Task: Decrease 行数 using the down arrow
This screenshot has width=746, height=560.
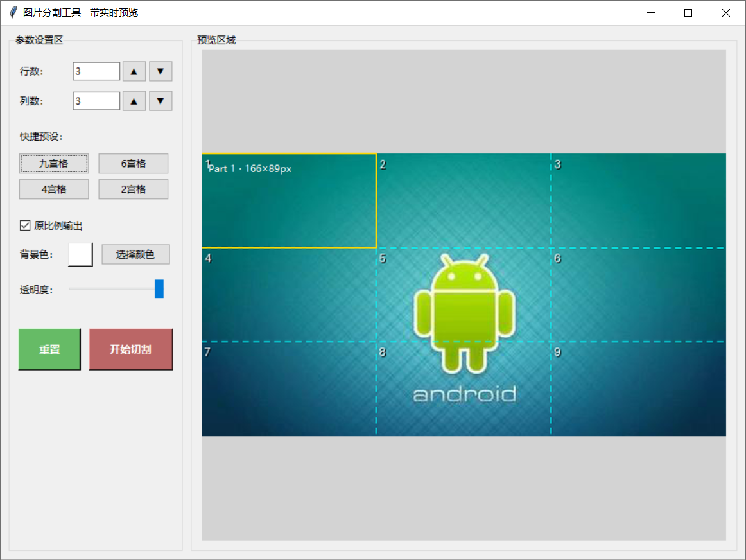Action: 160,71
